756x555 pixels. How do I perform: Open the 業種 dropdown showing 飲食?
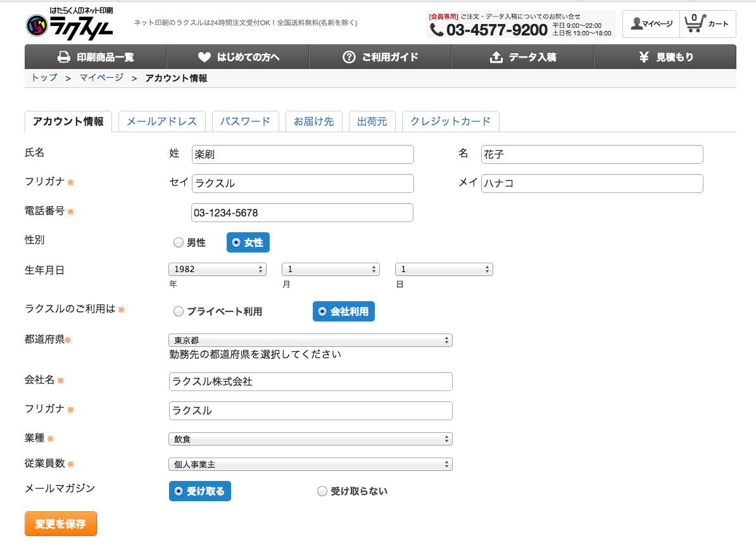tap(310, 439)
